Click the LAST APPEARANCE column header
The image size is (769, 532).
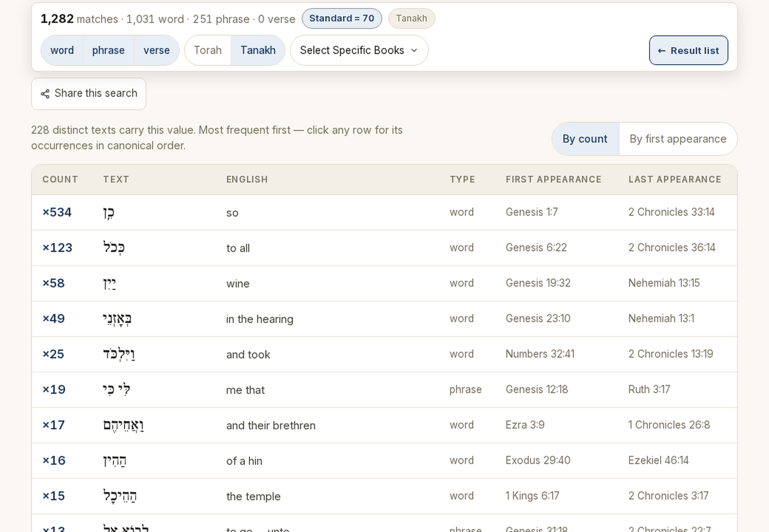[675, 180]
